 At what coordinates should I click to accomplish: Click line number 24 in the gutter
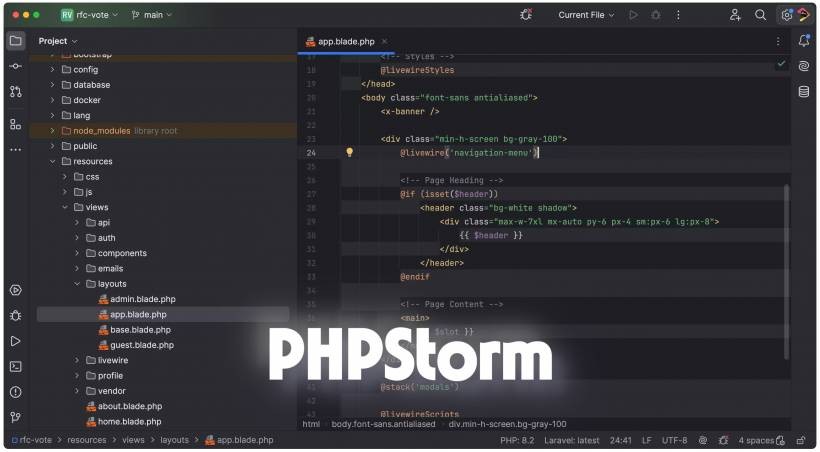click(x=311, y=153)
